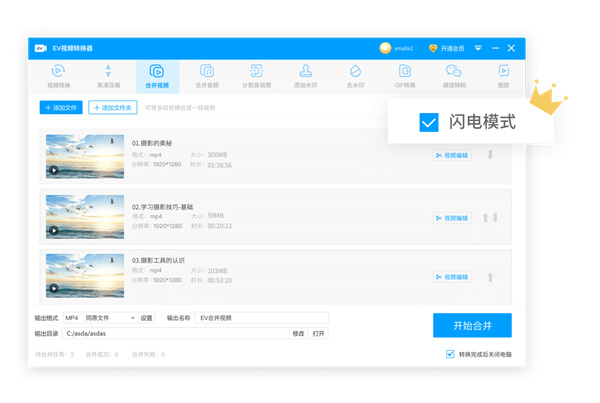Image resolution: width=600 pixels, height=403 pixels.
Task: Move 03.摄影工具的认识 up in list
Action: 490,277
